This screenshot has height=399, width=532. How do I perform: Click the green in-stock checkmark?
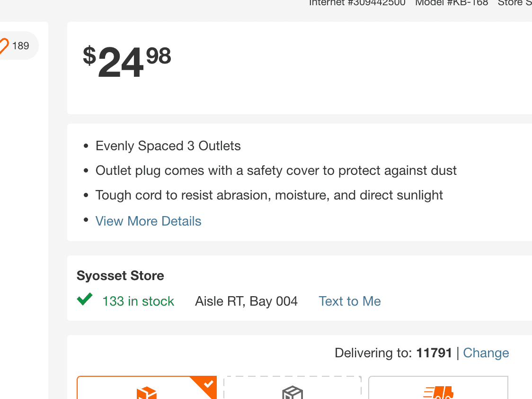point(84,299)
